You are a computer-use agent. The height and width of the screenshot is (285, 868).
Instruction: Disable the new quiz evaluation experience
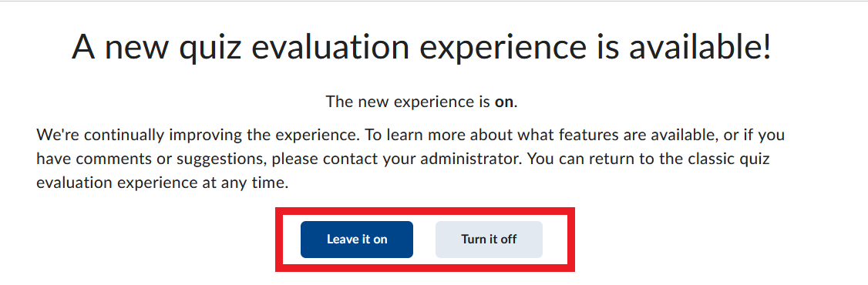[489, 240]
